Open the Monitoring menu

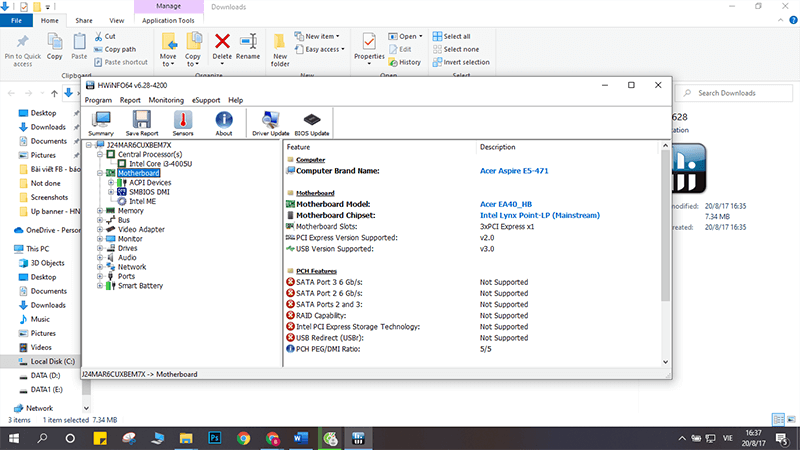tap(166, 100)
